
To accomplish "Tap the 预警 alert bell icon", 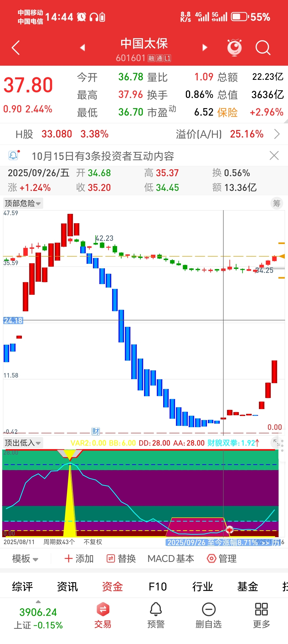I will pyautogui.click(x=156, y=609).
